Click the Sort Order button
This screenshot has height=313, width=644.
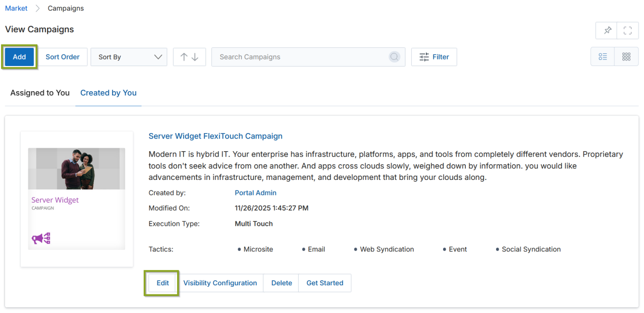pyautogui.click(x=63, y=57)
